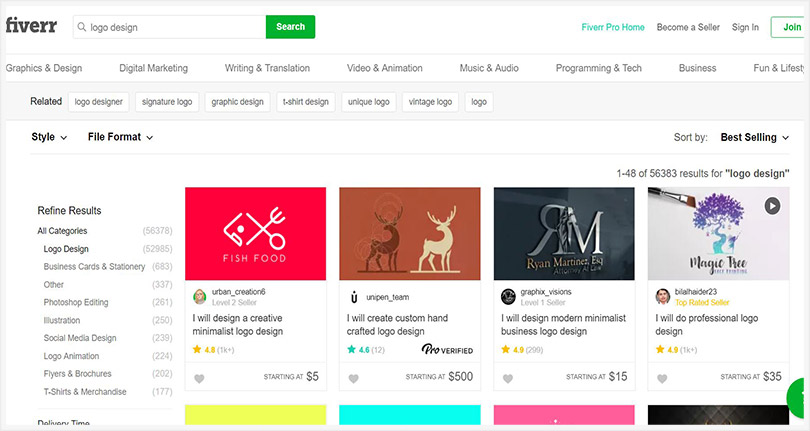
Task: Open 'I will design modern minimalist business logo design'
Action: (564, 325)
